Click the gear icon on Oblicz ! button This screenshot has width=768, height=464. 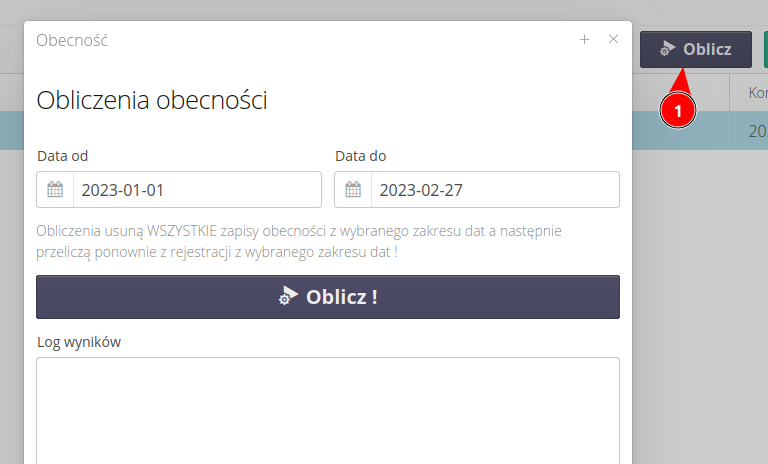pos(288,297)
